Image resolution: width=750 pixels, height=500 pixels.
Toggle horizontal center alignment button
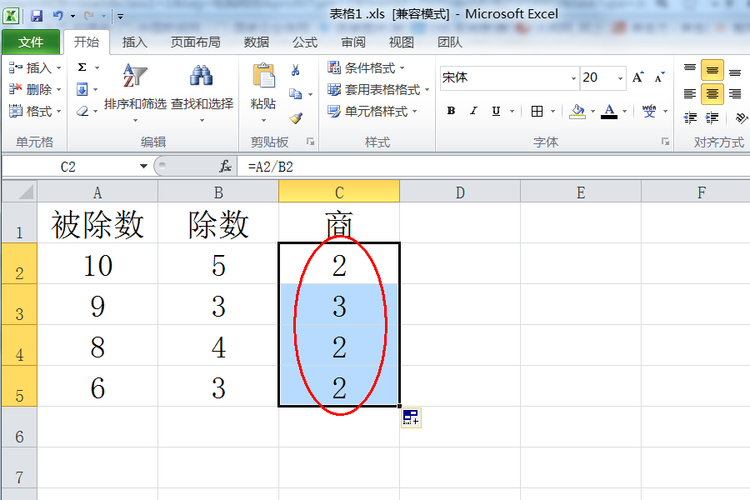tap(712, 93)
